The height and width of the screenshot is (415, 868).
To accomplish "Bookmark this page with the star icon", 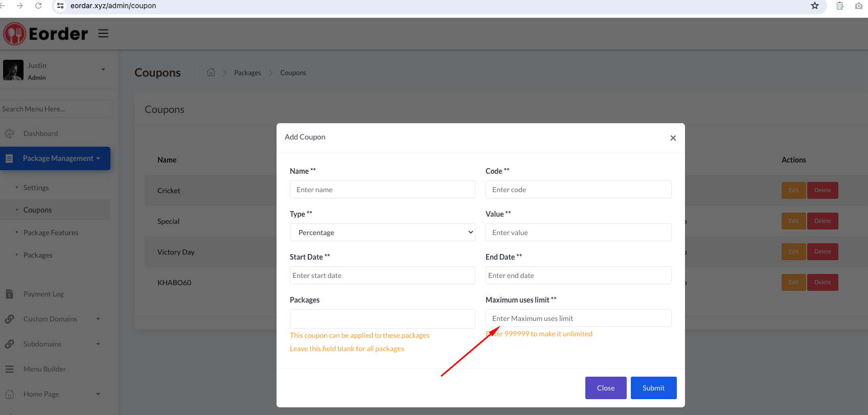I will 814,6.
